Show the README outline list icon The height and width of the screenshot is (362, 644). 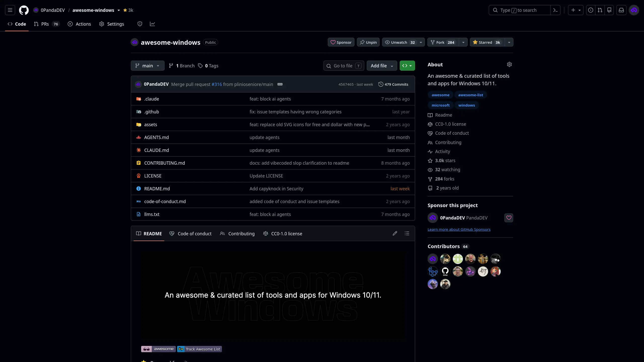coord(407,233)
